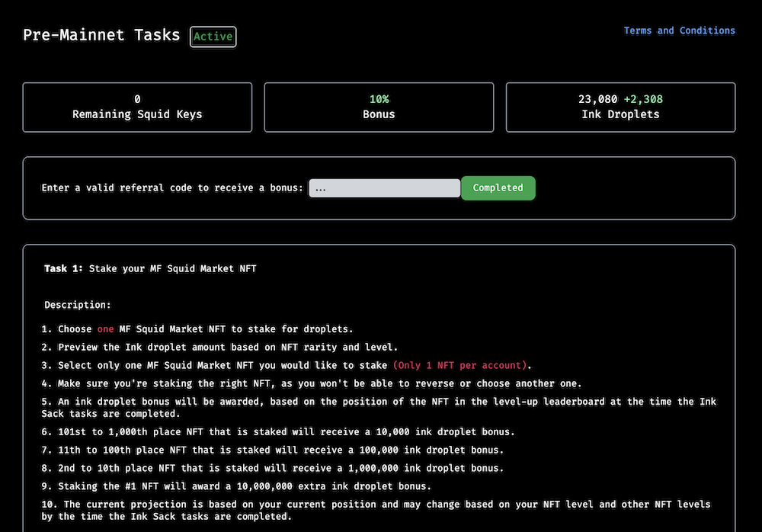The width and height of the screenshot is (762, 532).
Task: Click the Pre-Mainnet Tasks page heading
Action: (x=101, y=35)
